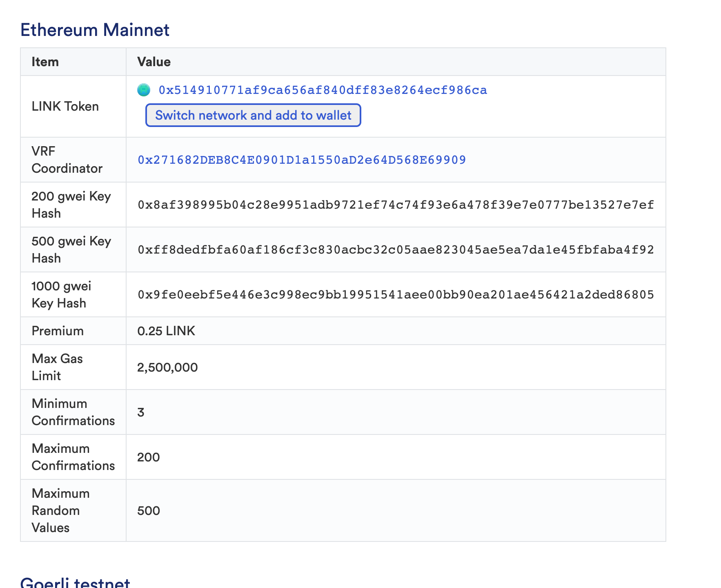Select the 200 gwei hash value 0x8af398995b04...
This screenshot has width=721, height=588.
396,205
